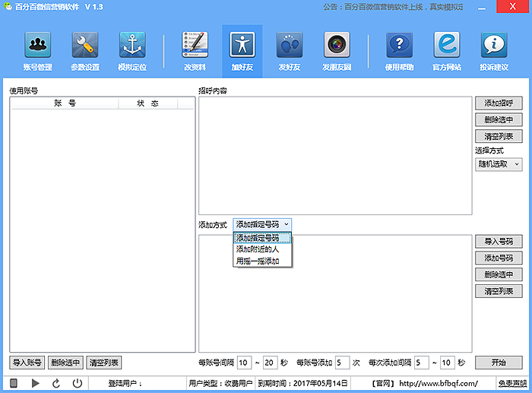Viewport: 532px width, 393px height.
Task: Choose 添加附近的人 from dropdown list
Action: [x=257, y=249]
